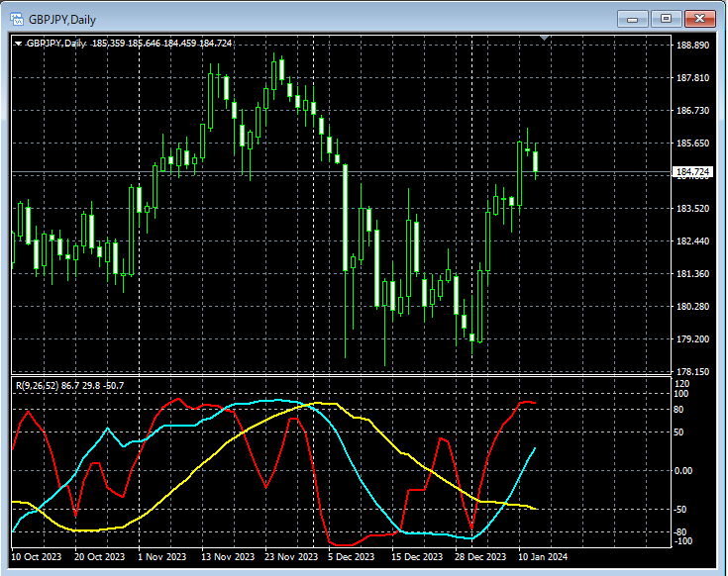
Task: Click the 28 Dec 2023 date label
Action: (480, 556)
